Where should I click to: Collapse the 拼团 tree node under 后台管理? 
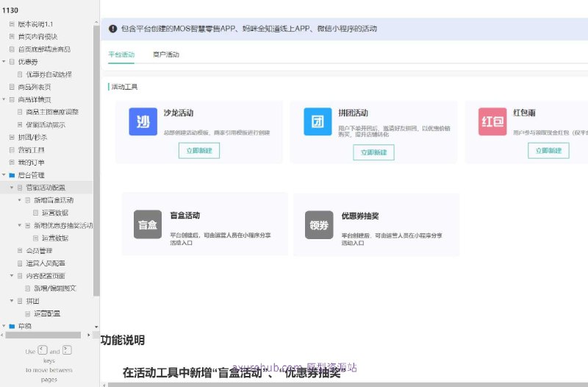(12, 301)
